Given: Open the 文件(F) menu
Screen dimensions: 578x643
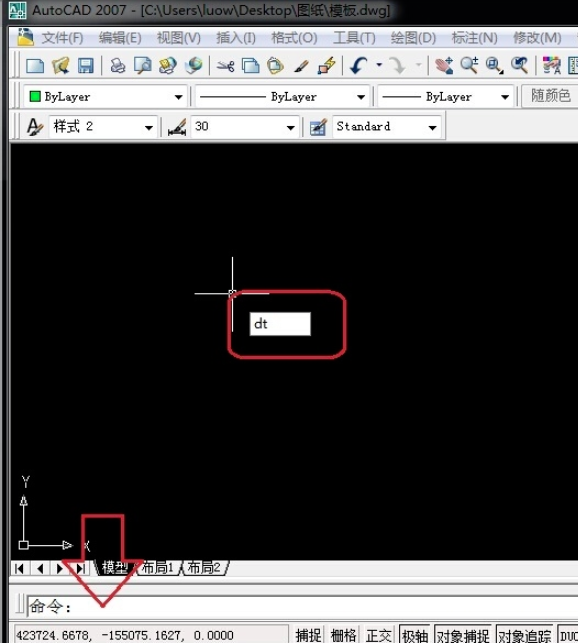Looking at the screenshot, I should click(62, 38).
